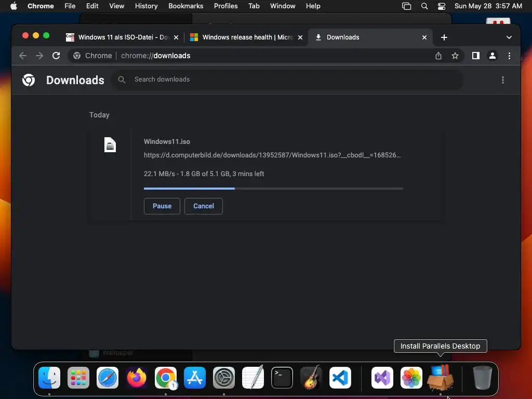Viewport: 532px width, 399px height.
Task: Close Windows 11 als ISO-Datei tab
Action: (176, 37)
